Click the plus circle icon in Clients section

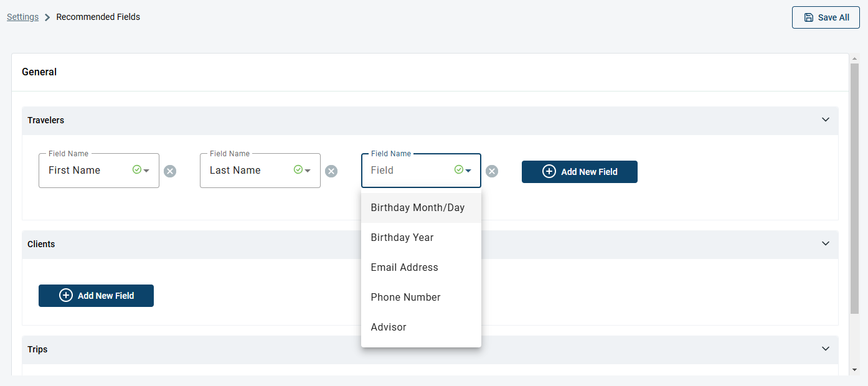66,295
